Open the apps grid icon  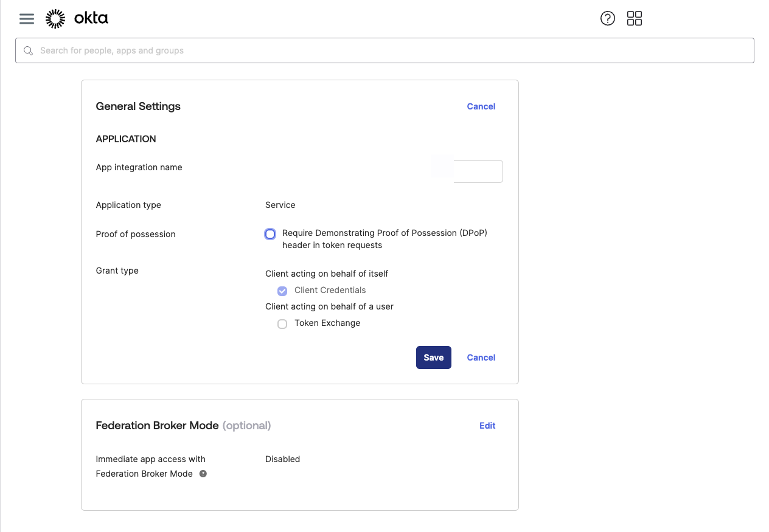634,18
